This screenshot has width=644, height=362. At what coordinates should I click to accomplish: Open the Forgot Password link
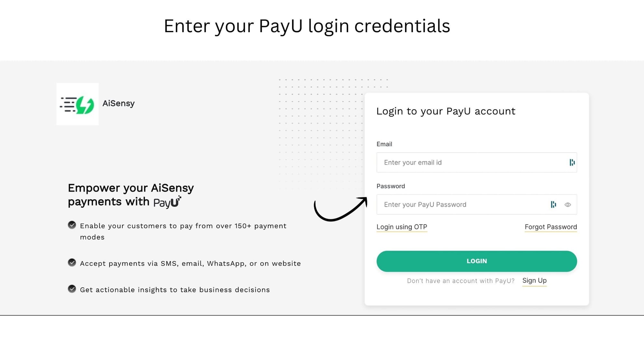[x=551, y=227]
